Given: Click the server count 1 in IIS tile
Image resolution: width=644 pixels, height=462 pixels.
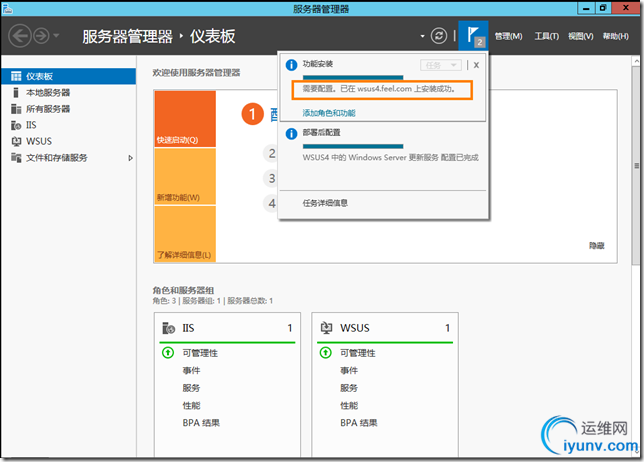Looking at the screenshot, I should 290,328.
